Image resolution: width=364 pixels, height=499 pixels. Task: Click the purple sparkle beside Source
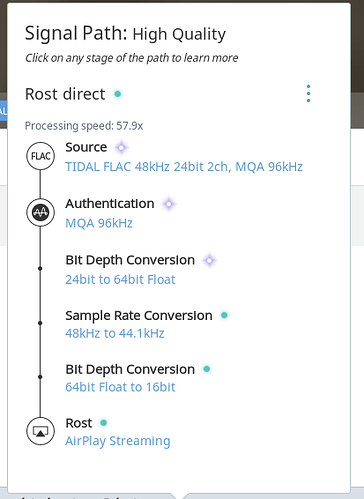tap(121, 147)
